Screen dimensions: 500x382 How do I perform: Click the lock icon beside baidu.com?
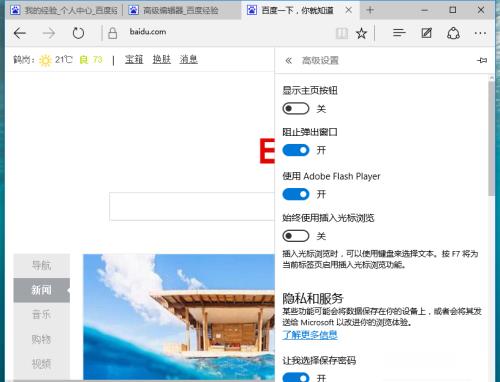[x=113, y=33]
